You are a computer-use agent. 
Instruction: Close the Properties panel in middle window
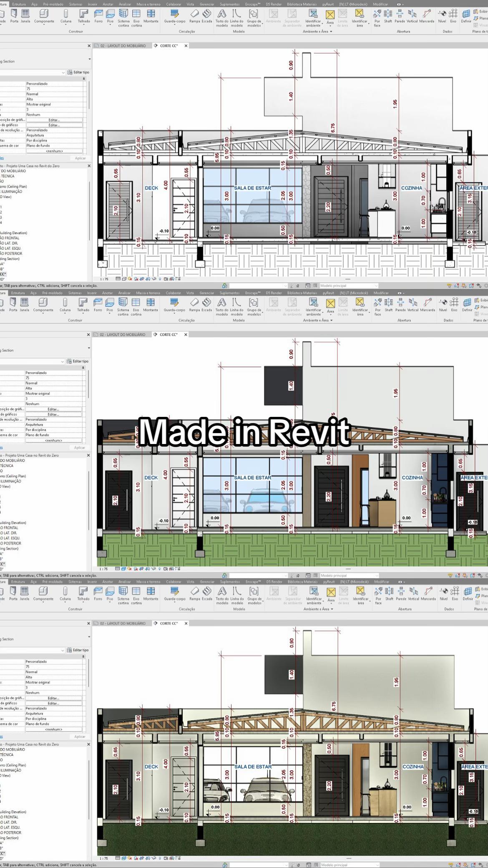coord(88,335)
